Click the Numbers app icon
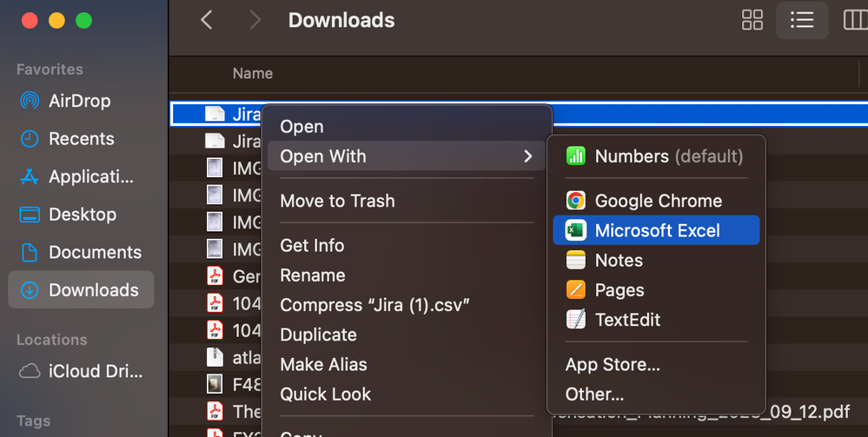868x437 pixels. tap(576, 156)
